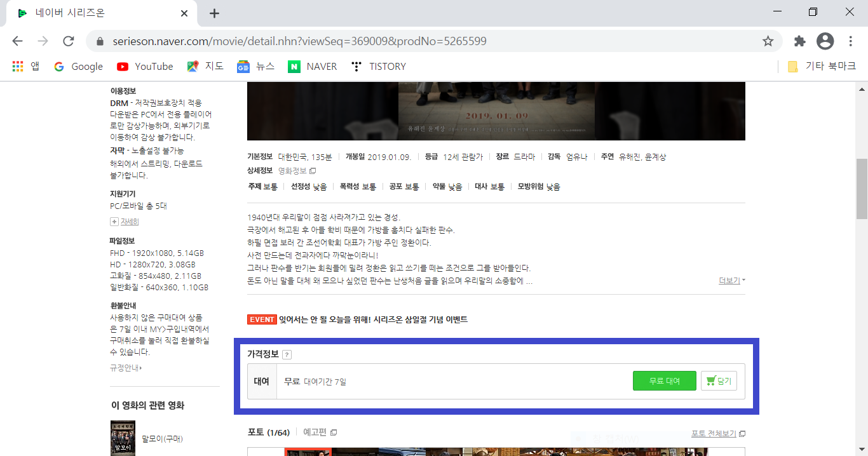Click the page vertical scrollbar
868x456 pixels.
(862, 188)
